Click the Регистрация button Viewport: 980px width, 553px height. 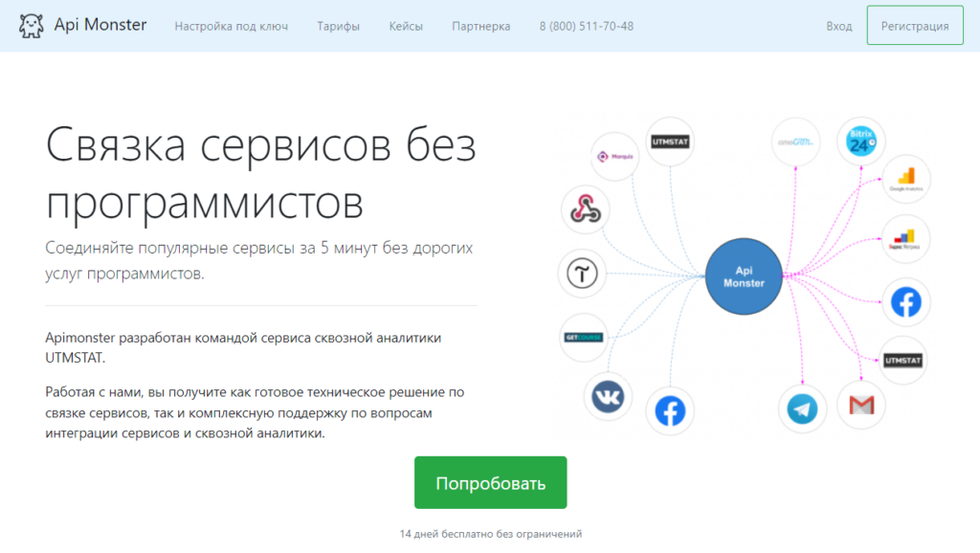point(915,26)
